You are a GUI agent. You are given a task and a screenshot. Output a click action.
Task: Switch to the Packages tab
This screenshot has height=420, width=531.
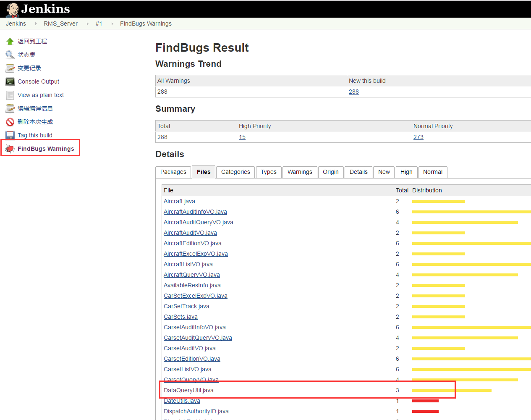(173, 172)
